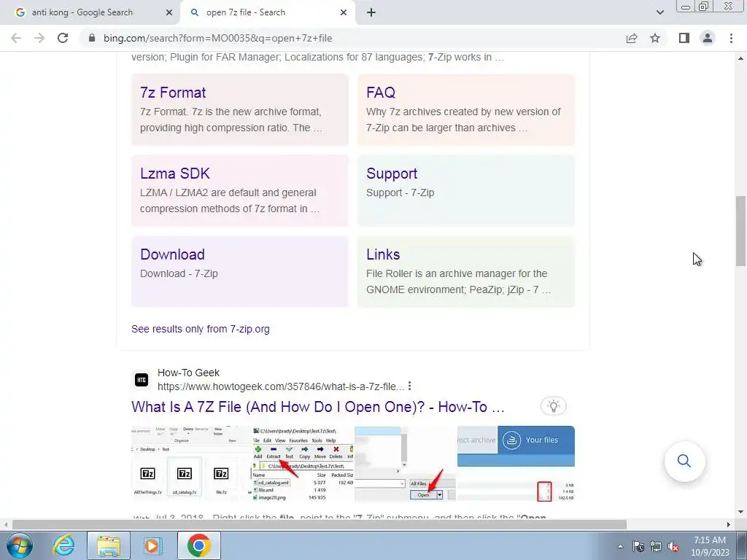747x560 pixels.
Task: Open the 'Lzma SDK' link
Action: 175,174
